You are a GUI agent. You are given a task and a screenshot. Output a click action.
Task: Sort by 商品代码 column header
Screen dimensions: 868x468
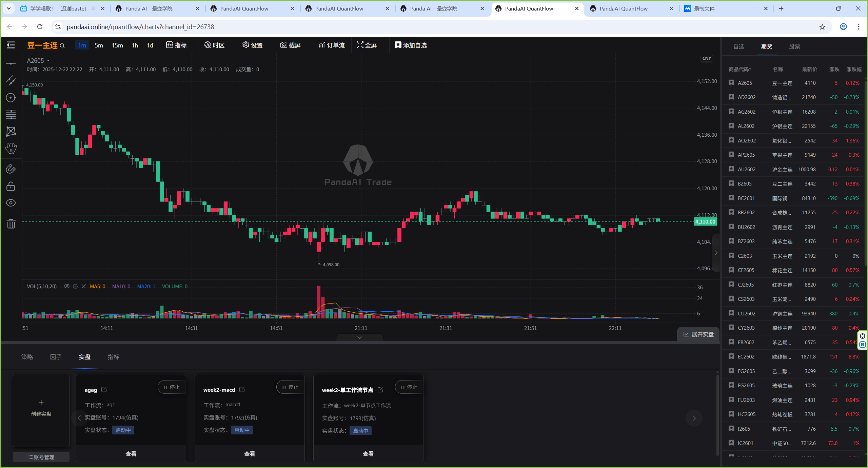pos(740,70)
